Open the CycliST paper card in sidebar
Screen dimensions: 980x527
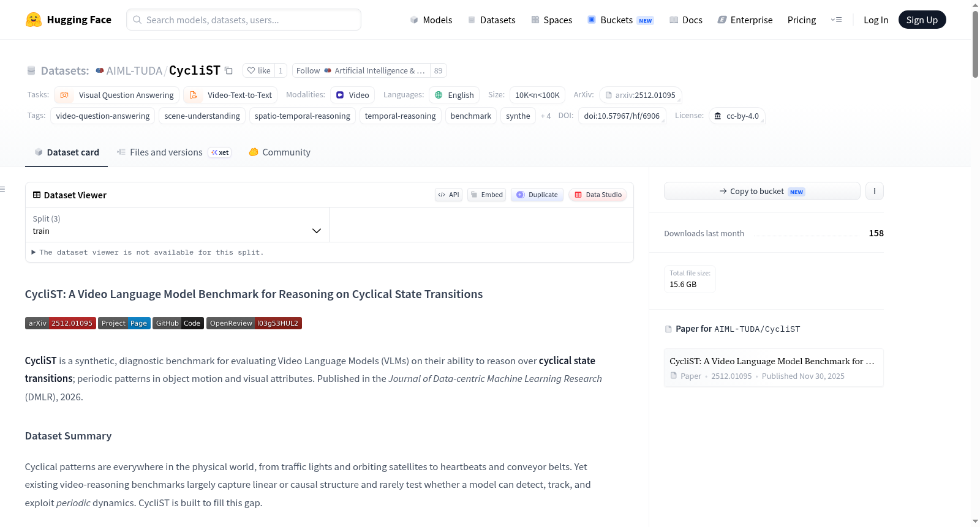coord(774,368)
